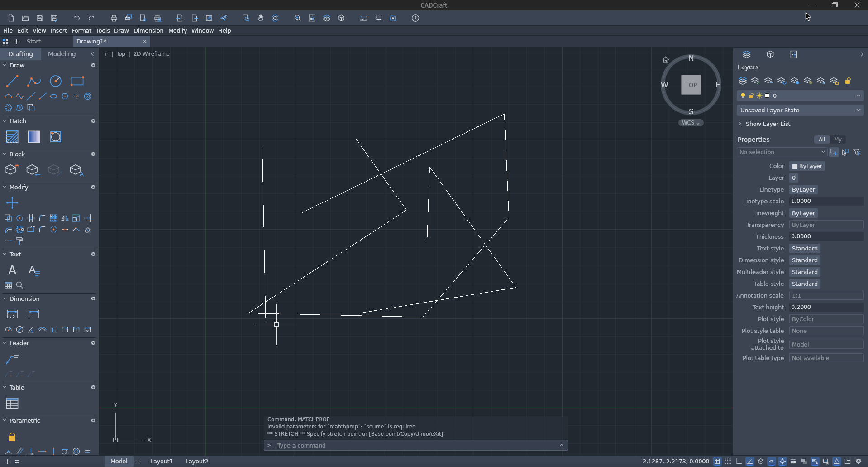Screen dimensions: 868x467
Task: Click the TOP face of view cube
Action: click(x=691, y=85)
